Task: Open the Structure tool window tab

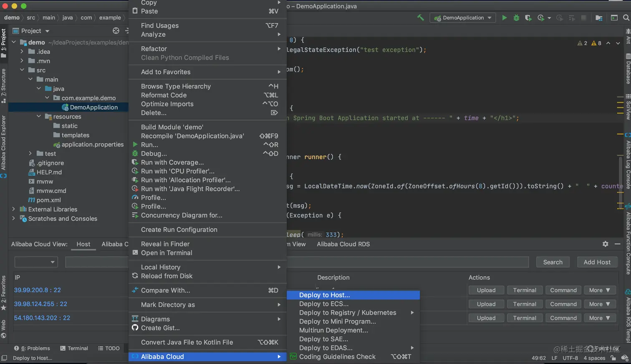Action: [3, 85]
